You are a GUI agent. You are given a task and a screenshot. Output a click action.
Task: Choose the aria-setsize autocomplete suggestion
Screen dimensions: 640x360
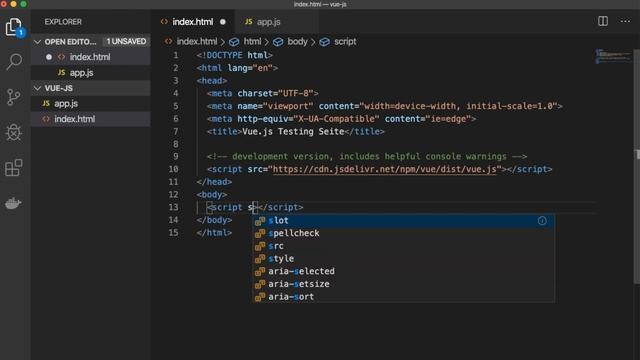click(403, 284)
